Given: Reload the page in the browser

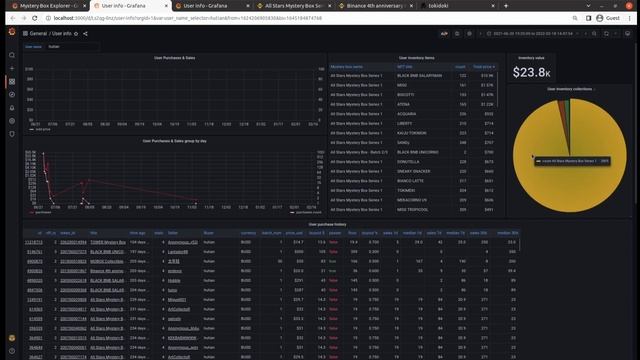Looking at the screenshot, I should point(35,18).
